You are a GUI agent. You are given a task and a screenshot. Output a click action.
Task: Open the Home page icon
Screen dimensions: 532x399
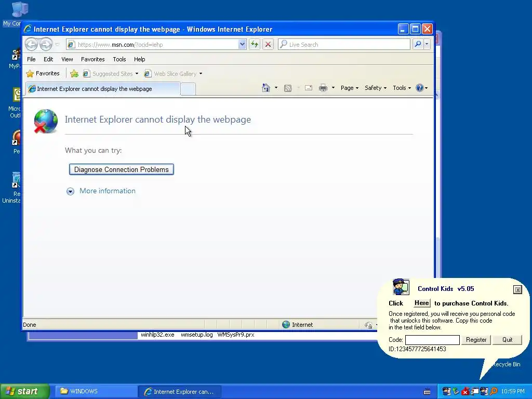tap(265, 88)
